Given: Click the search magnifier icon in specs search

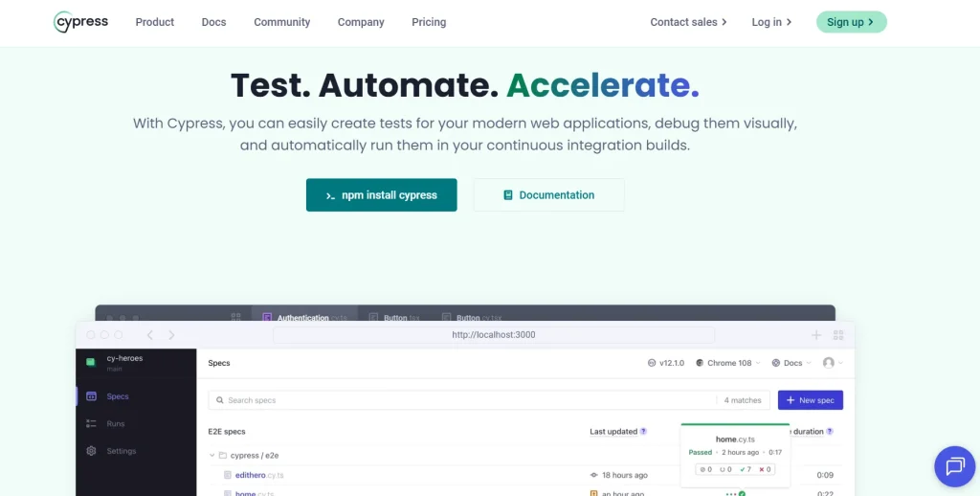Looking at the screenshot, I should tap(220, 400).
